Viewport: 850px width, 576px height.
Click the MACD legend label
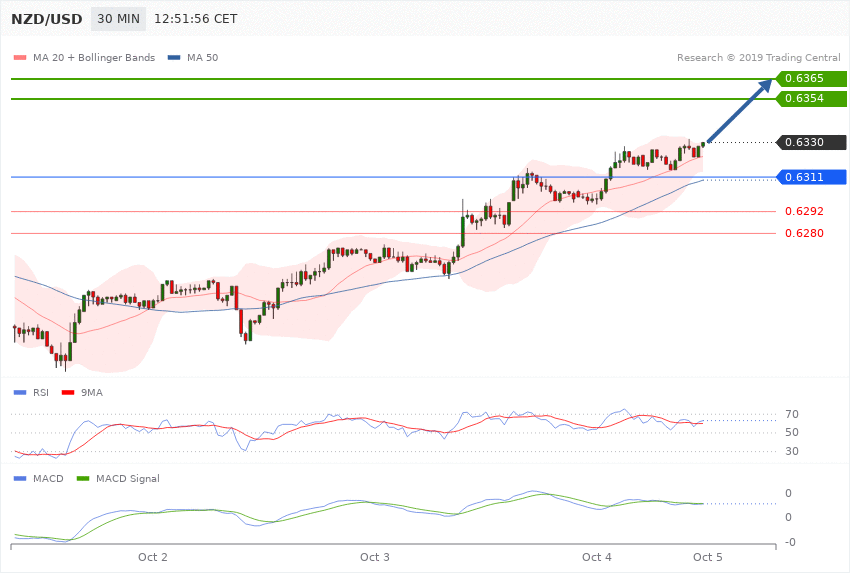click(48, 479)
